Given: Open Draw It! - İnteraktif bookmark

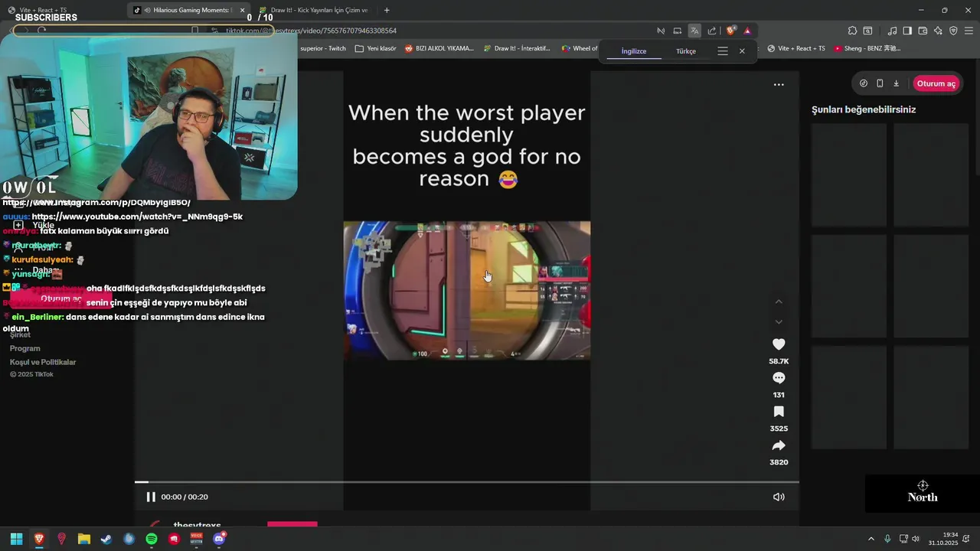Looking at the screenshot, I should [518, 48].
